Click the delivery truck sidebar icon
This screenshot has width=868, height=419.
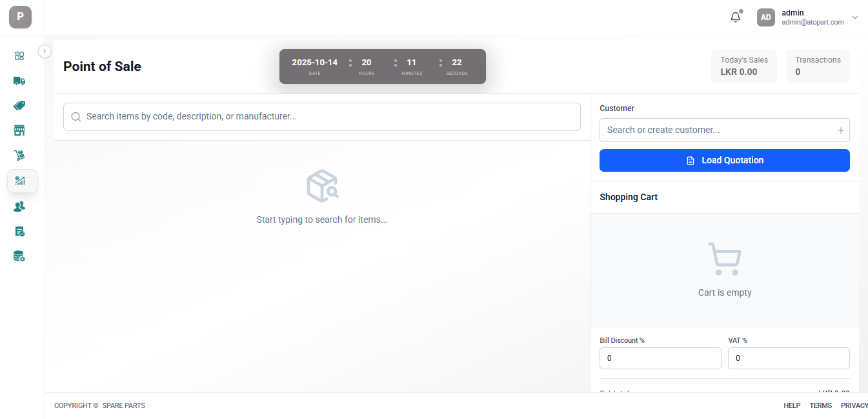coord(19,81)
